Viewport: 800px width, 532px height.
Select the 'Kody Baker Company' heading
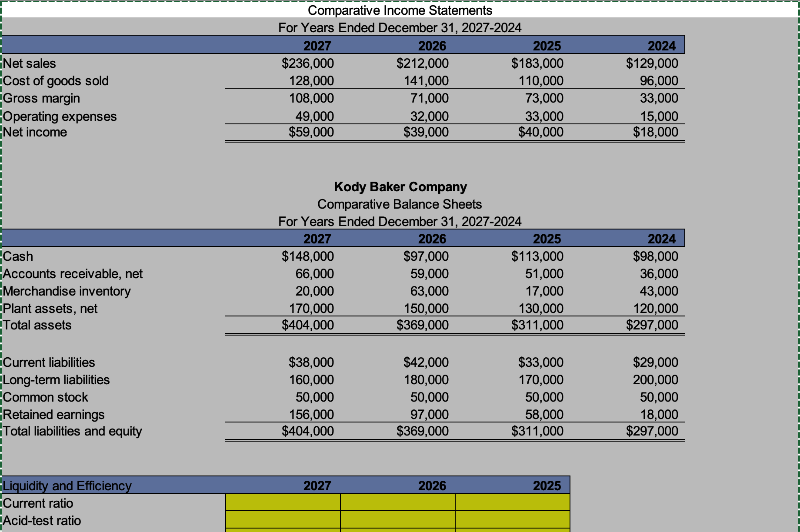click(x=400, y=187)
